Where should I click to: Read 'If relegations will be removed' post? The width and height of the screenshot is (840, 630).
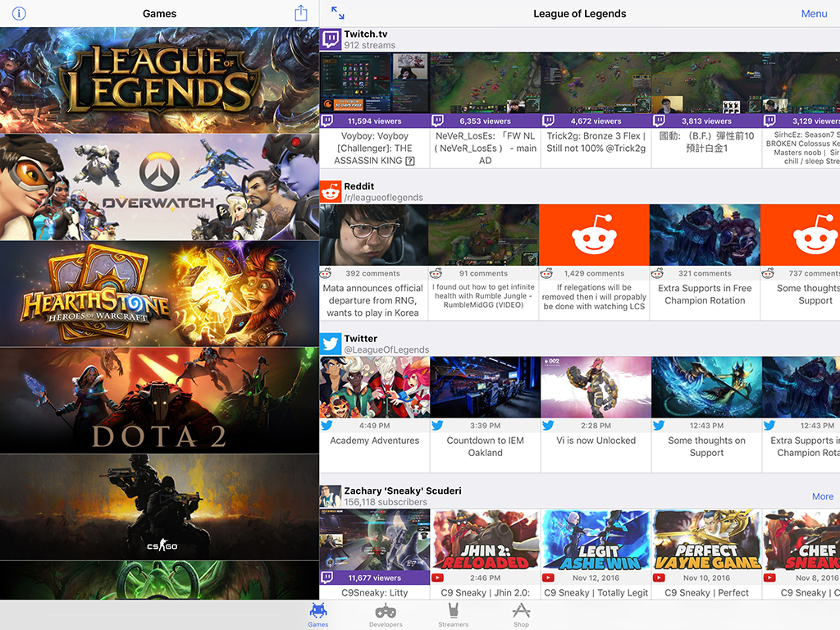[x=594, y=297]
